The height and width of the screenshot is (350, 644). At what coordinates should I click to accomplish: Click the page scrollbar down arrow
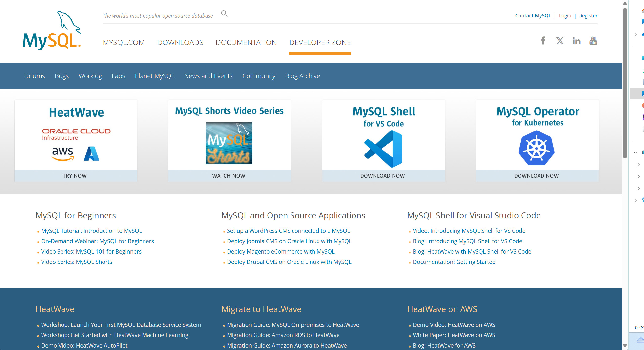pyautogui.click(x=625, y=346)
